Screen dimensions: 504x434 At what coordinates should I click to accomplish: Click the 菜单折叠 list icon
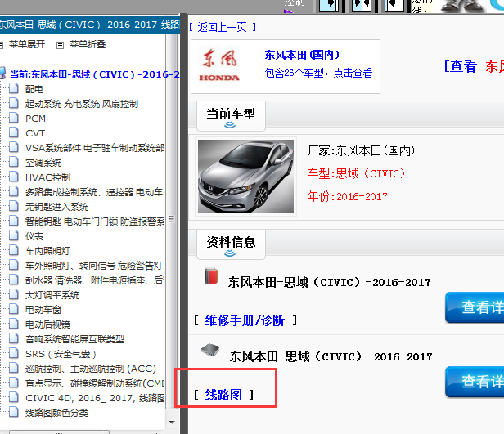click(60, 45)
